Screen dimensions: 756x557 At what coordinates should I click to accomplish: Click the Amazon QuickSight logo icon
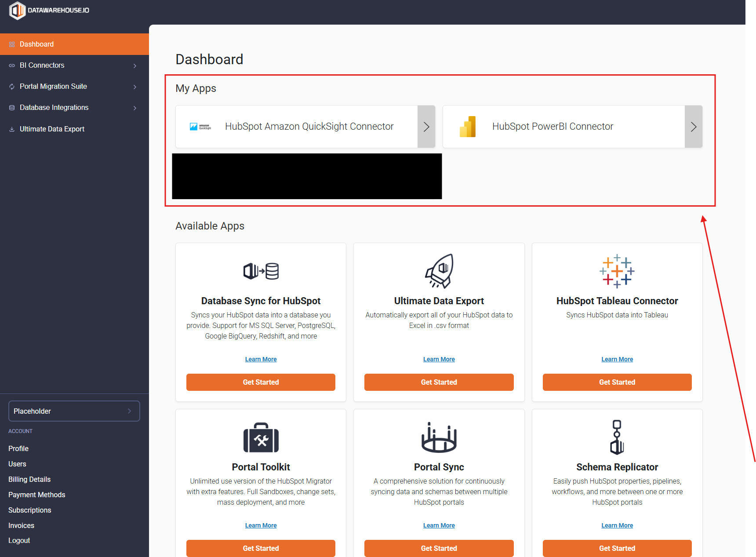pos(200,127)
